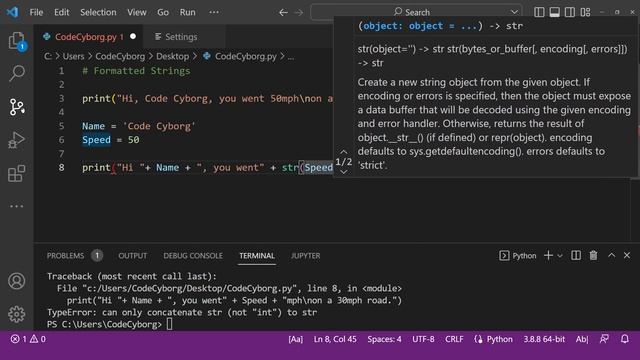Maximize the panel with up chevron
This screenshot has height=360, width=640.
[611, 256]
